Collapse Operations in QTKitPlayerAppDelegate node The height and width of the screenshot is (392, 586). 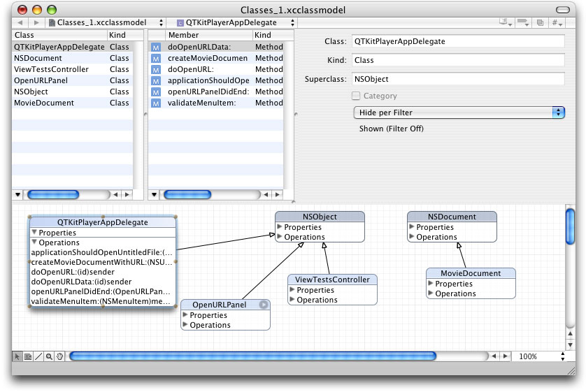34,242
